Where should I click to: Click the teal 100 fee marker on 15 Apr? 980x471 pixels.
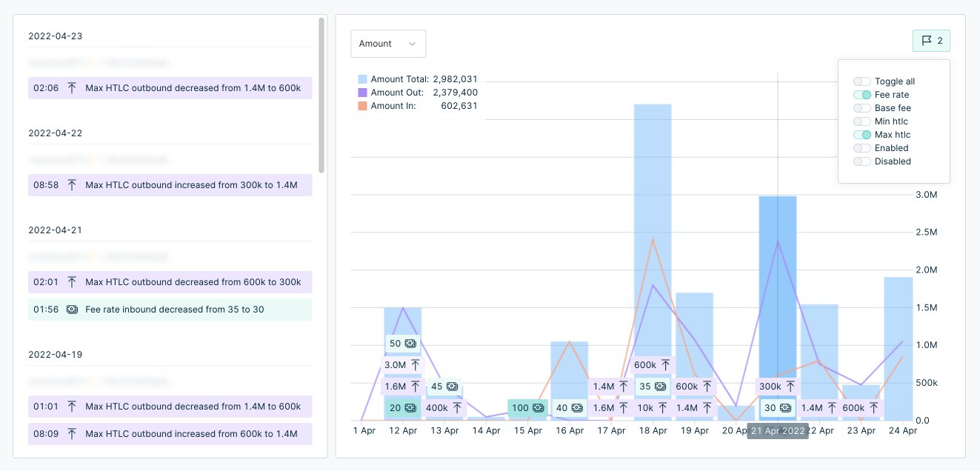pyautogui.click(x=527, y=408)
